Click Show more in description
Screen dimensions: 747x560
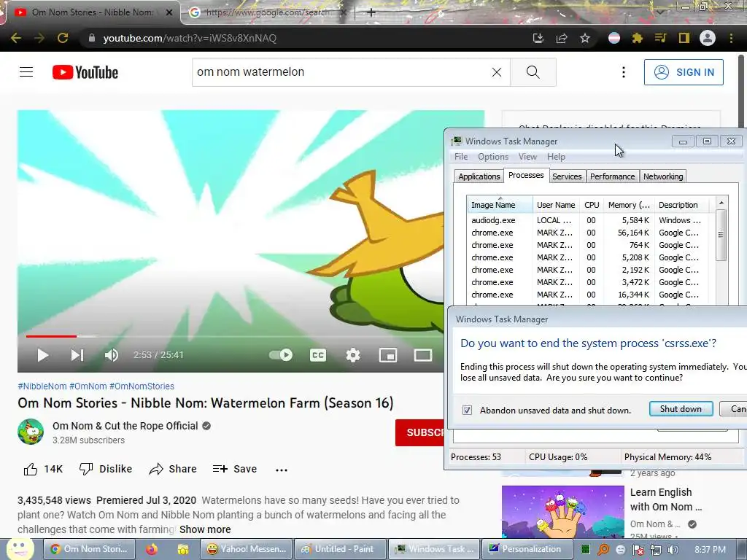205,529
